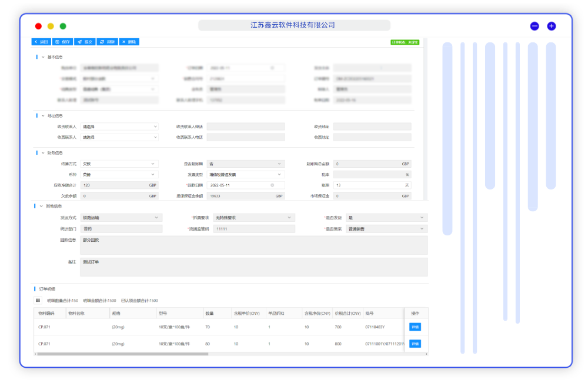Click 详情 button for the 80 quantity row
The image size is (588, 386).
point(415,344)
